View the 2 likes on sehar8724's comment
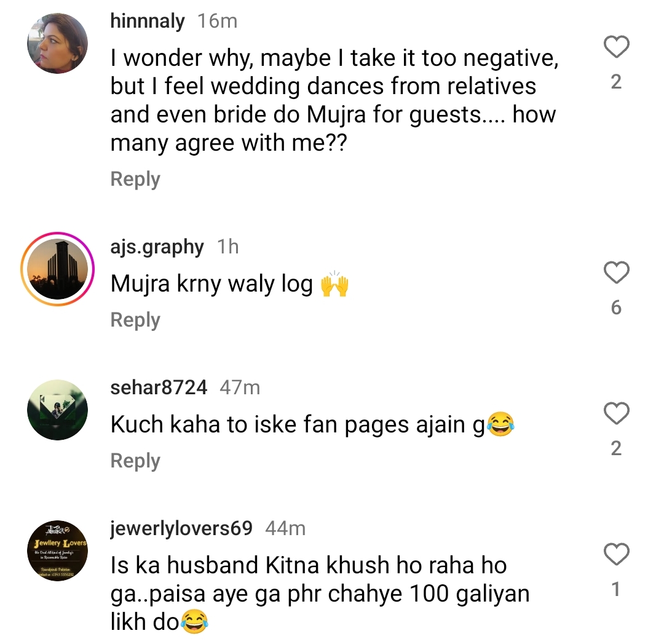664x644 pixels. pos(616,448)
